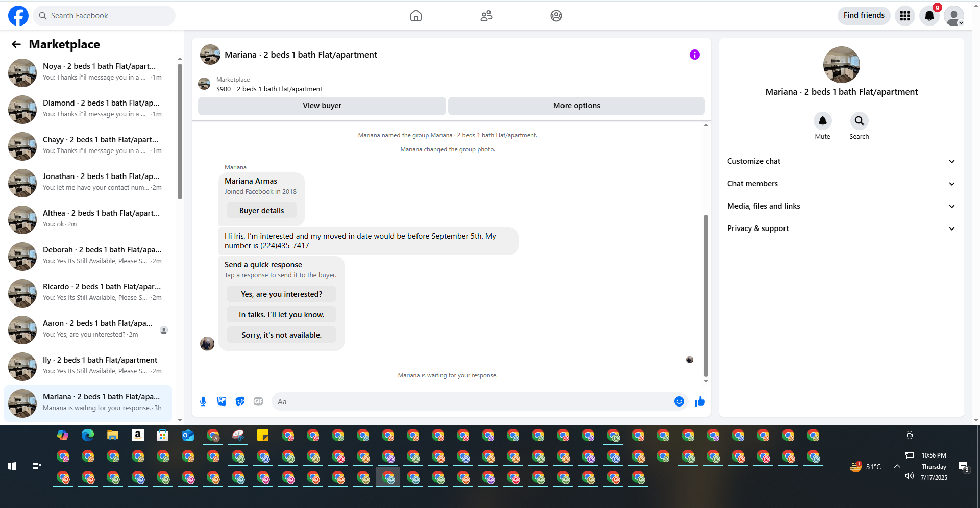
Task: Choose a sticker icon in composer
Action: click(240, 401)
